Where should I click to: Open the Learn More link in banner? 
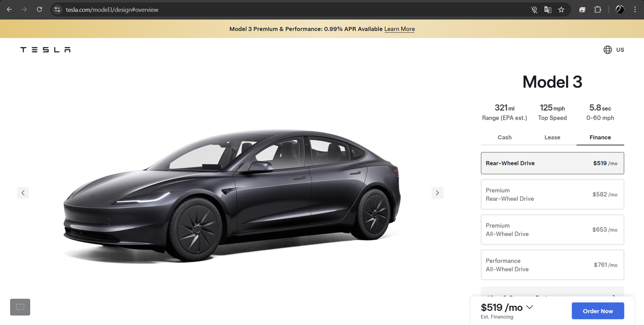[x=399, y=29]
